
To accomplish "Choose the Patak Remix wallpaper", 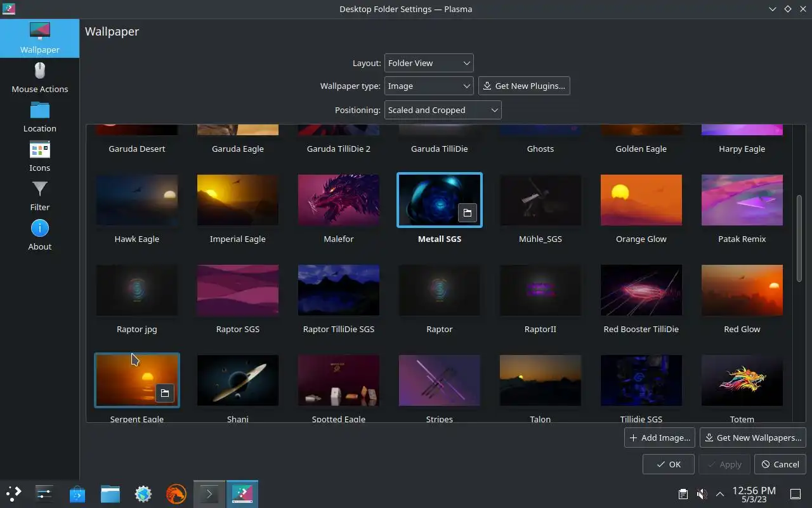I will click(742, 200).
